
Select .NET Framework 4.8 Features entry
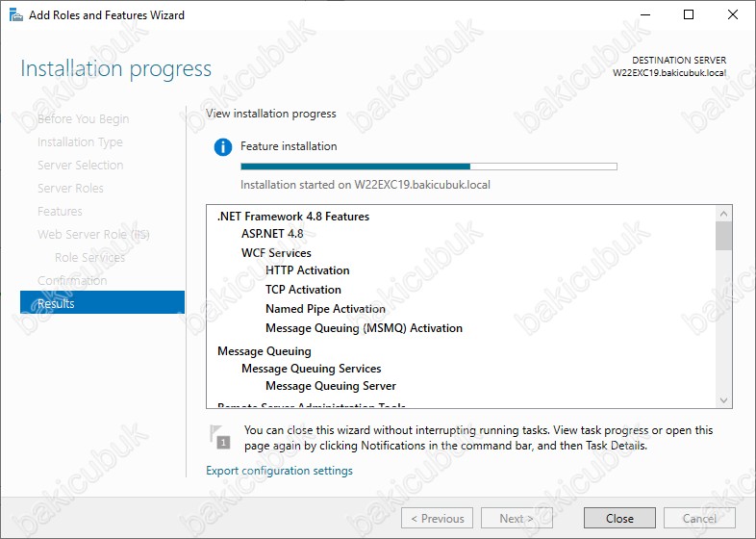[x=292, y=217]
